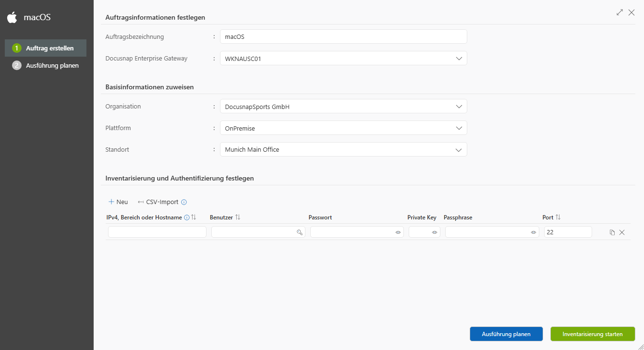Click the Private Key column header
This screenshot has height=350, width=644.
pyautogui.click(x=422, y=217)
